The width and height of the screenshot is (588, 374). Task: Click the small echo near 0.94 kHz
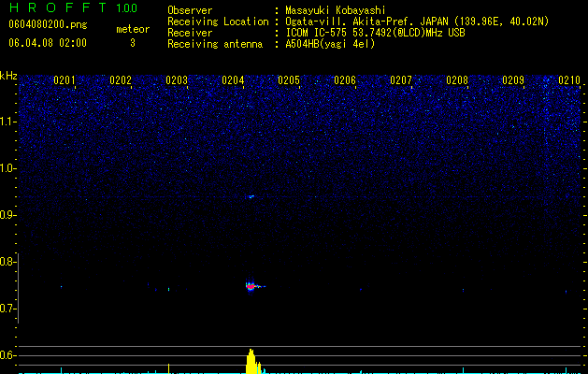click(251, 196)
